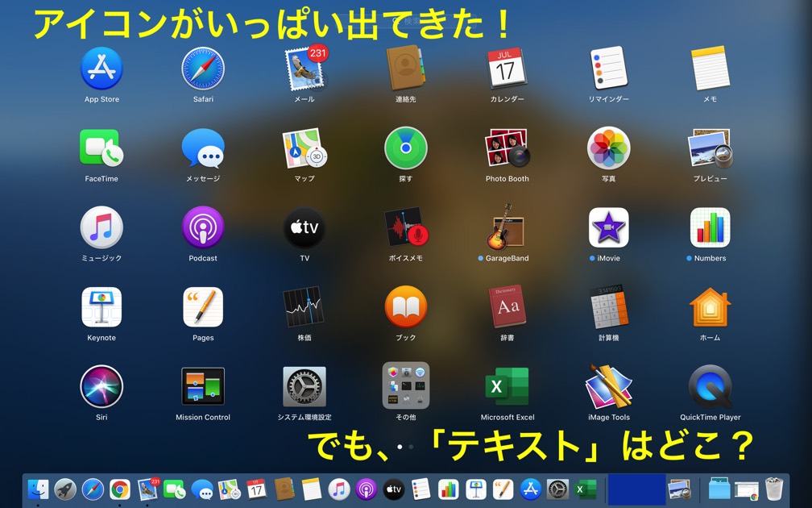This screenshot has width=812, height=508.
Task: Expand the その他 folder
Action: coord(405,386)
